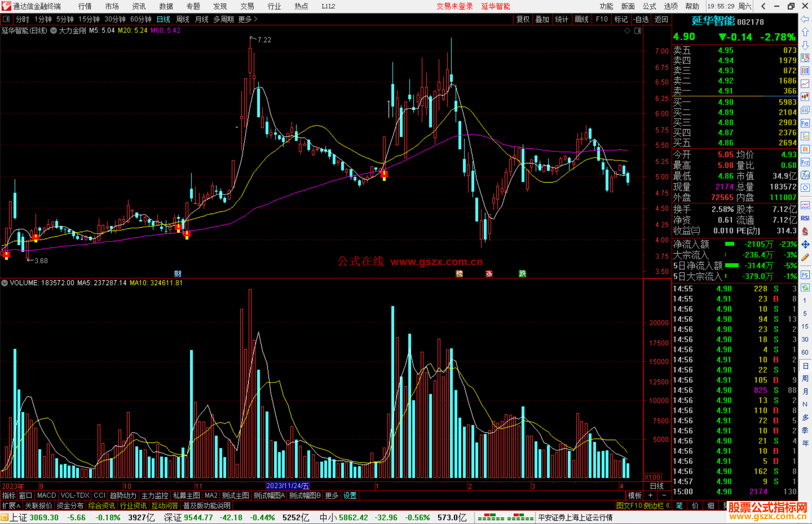Expand the 更多 period dropdown in toolbar

pos(248,19)
